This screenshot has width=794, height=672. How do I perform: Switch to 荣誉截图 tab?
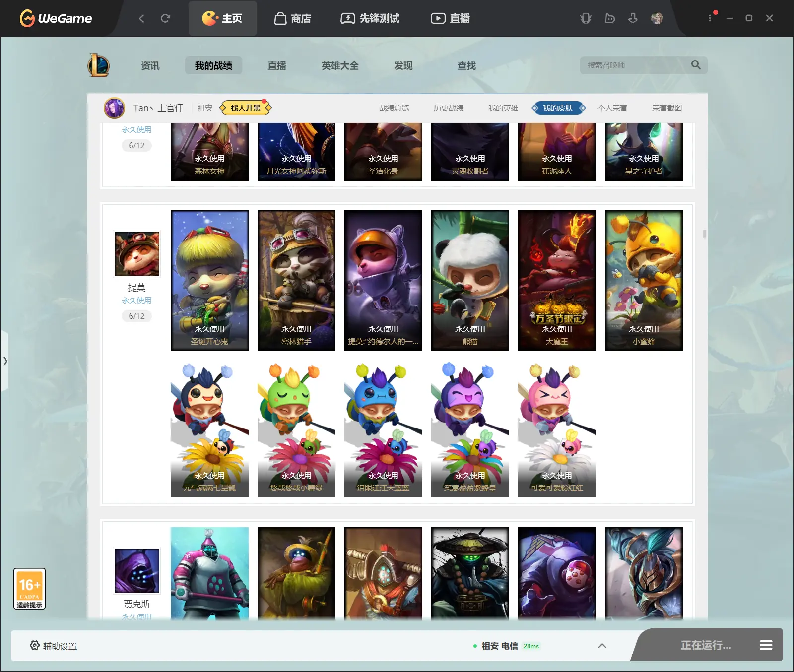667,108
